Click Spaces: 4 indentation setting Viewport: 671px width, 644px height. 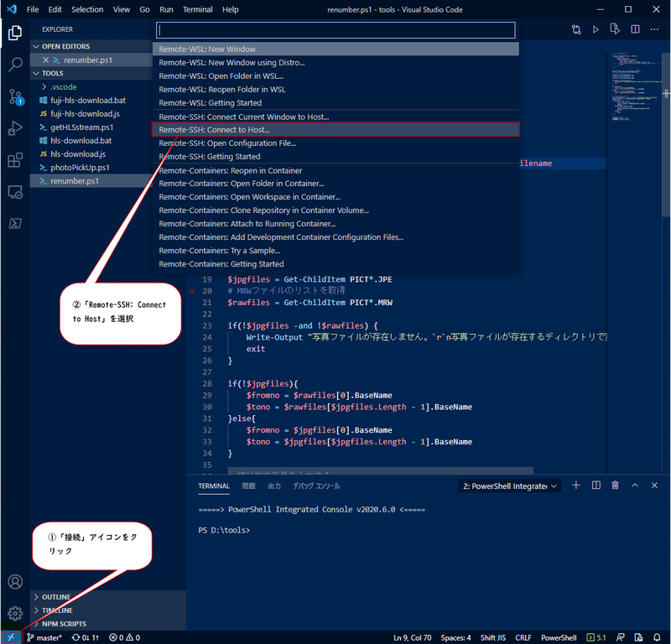click(x=455, y=637)
